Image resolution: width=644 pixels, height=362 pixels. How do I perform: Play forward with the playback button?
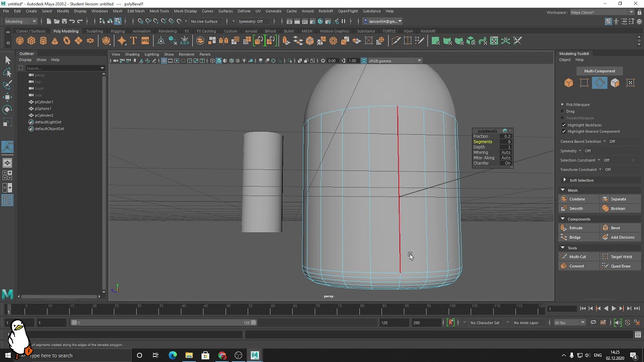coord(613,309)
